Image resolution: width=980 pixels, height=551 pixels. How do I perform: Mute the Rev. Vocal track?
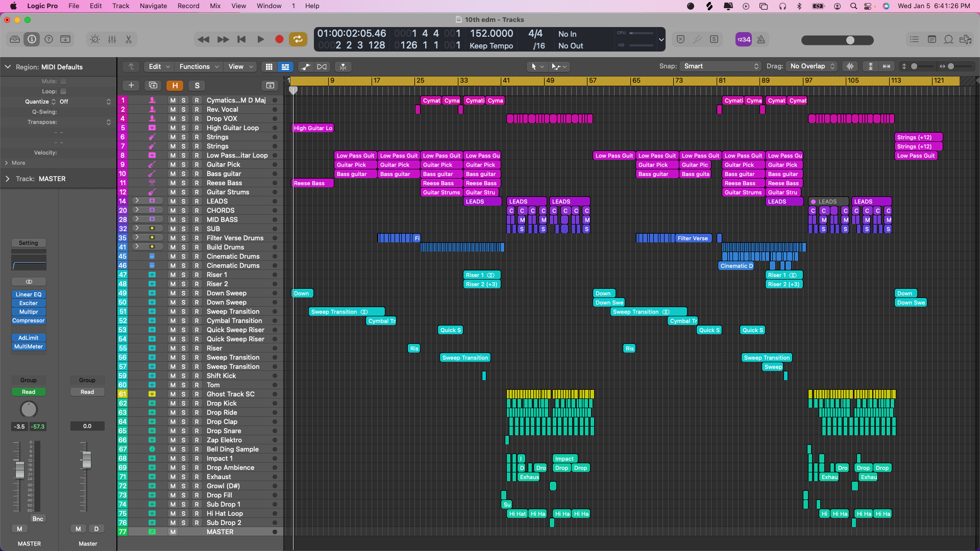pos(173,110)
